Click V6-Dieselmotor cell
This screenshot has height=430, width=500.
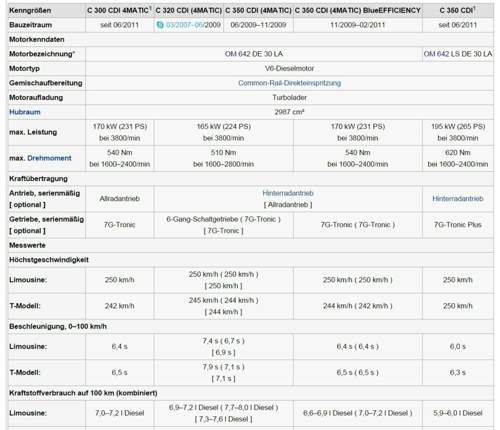coord(289,68)
